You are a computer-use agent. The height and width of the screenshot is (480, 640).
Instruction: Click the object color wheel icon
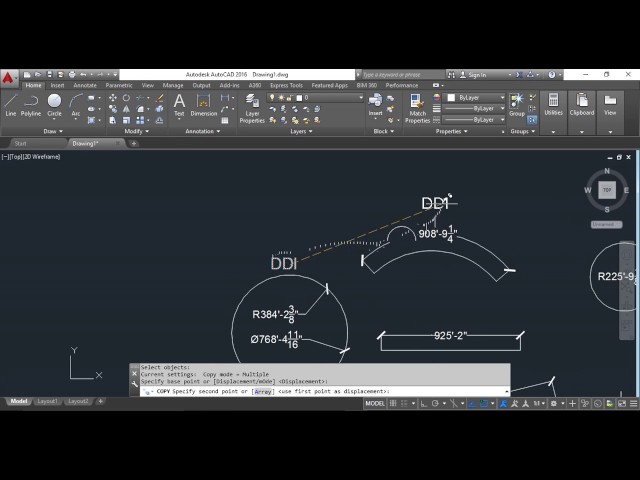click(437, 98)
